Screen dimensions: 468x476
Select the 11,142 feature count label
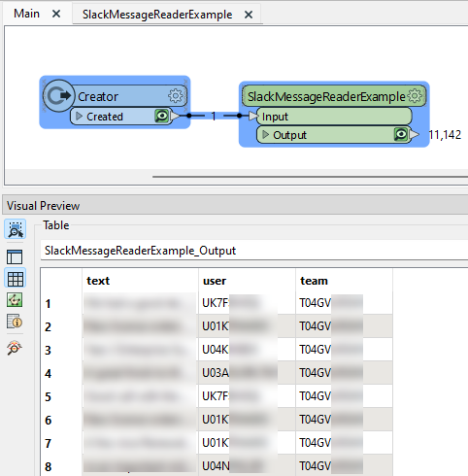coord(445,135)
